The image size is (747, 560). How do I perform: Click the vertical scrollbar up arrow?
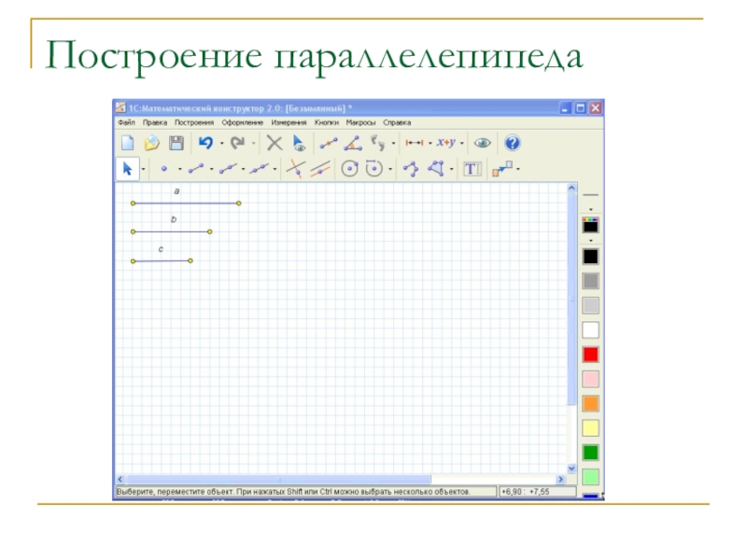coord(571,189)
